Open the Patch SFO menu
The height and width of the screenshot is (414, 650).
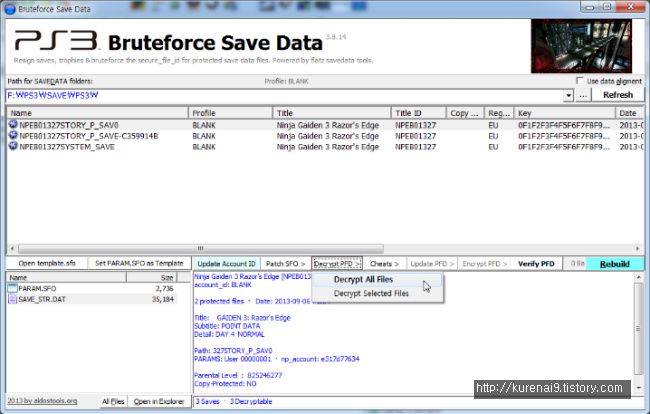point(285,264)
